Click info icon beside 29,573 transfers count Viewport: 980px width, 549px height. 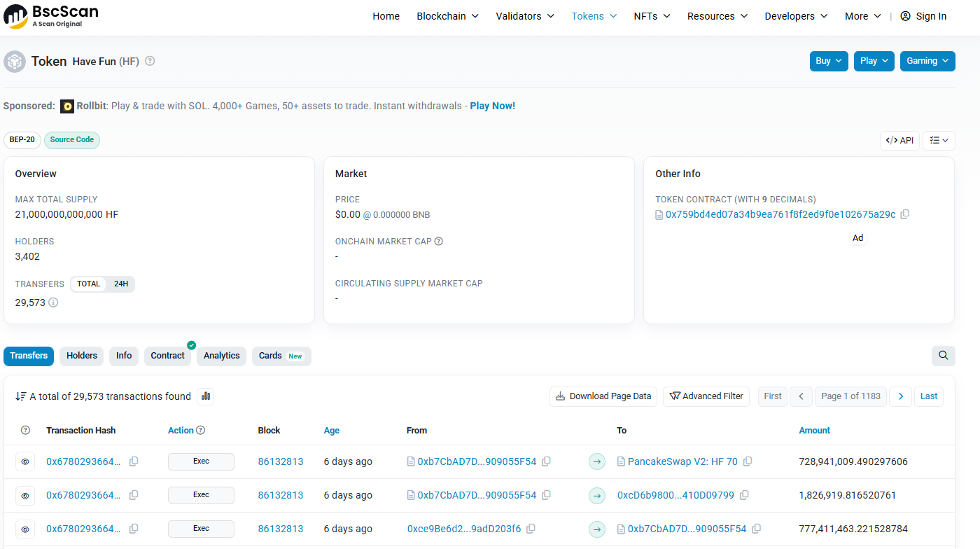point(53,303)
